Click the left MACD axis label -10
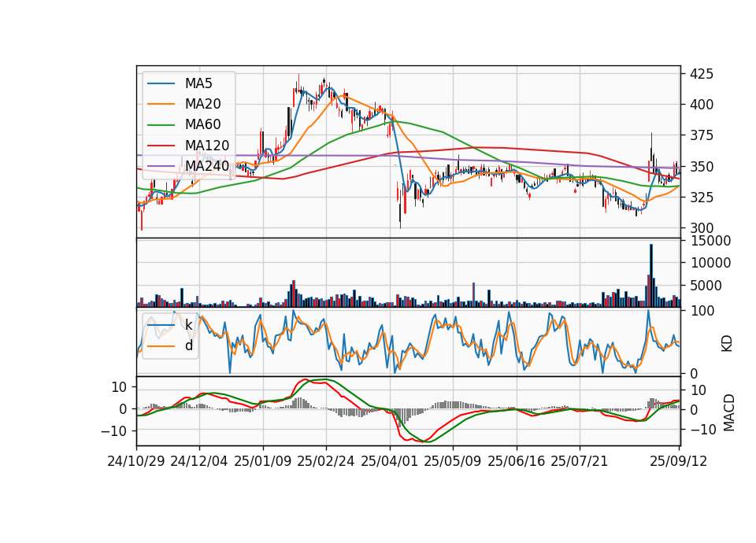756x543 pixels. [113, 430]
